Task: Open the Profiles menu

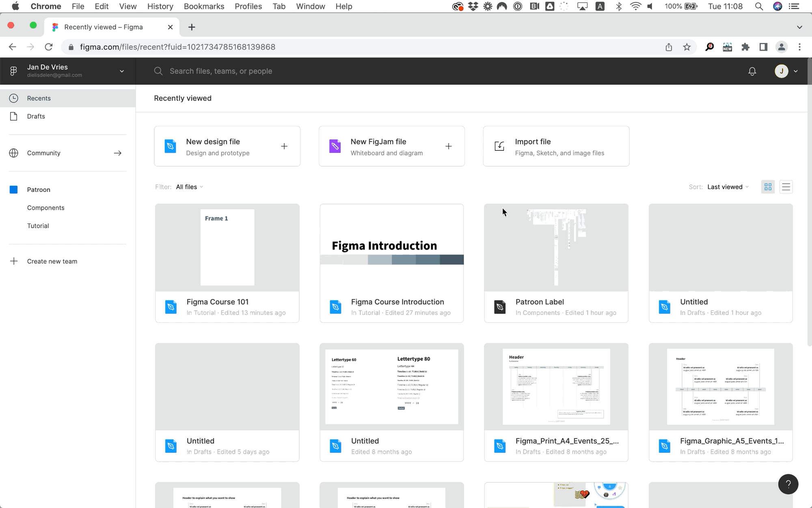Action: (248, 7)
